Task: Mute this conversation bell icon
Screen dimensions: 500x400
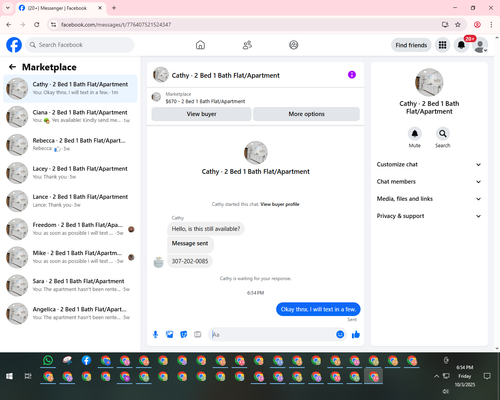Action: click(x=415, y=134)
